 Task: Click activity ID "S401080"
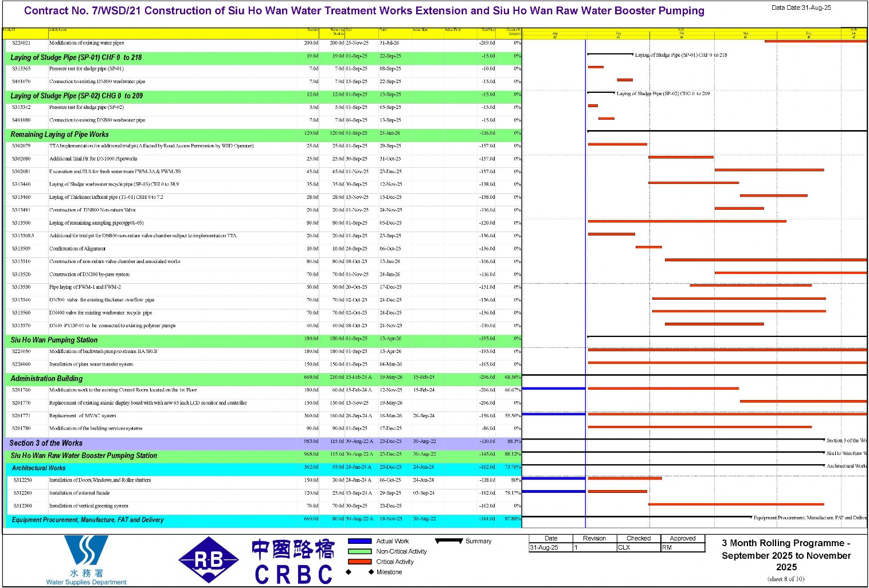tap(21, 120)
